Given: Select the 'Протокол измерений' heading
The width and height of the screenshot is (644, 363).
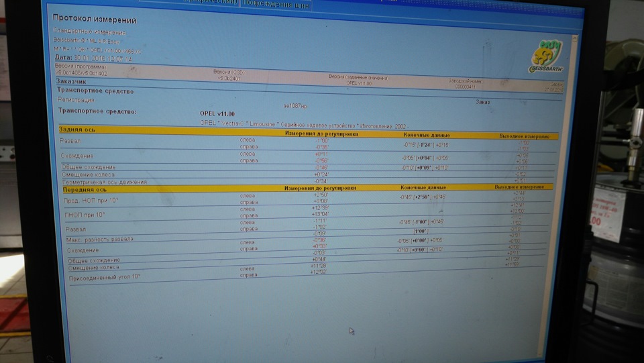Looking at the screenshot, I should (x=95, y=19).
